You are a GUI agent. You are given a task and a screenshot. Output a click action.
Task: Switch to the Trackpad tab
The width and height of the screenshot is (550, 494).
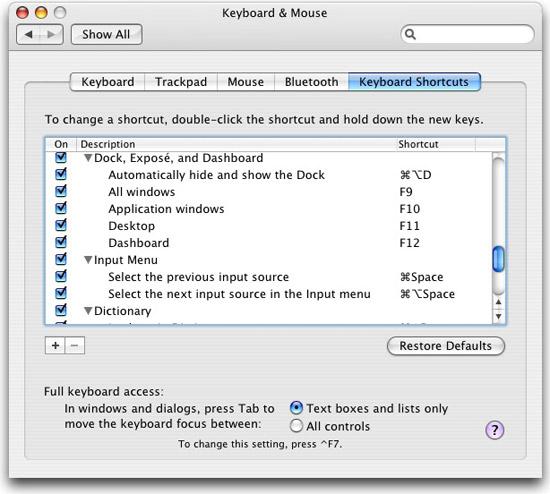[181, 82]
